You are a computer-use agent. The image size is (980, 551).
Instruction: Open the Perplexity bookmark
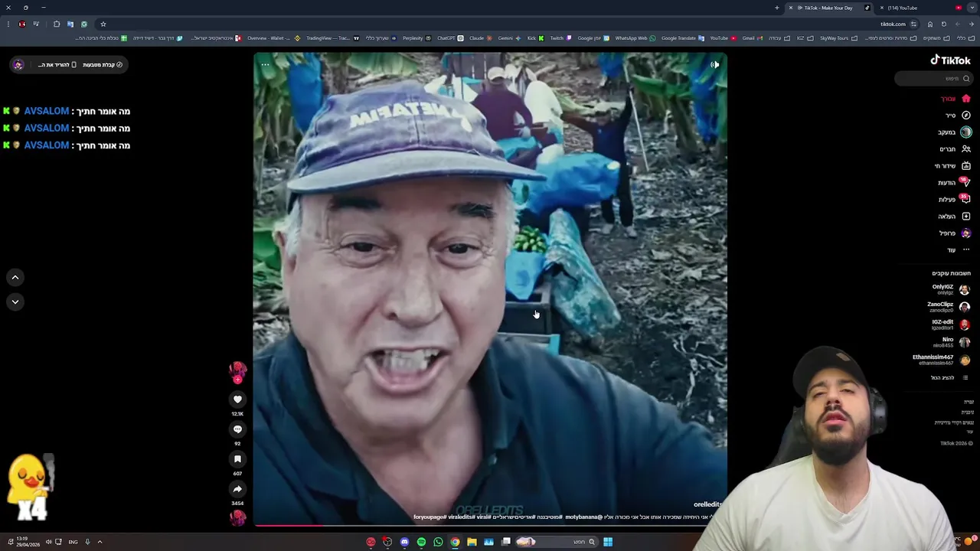(x=416, y=38)
